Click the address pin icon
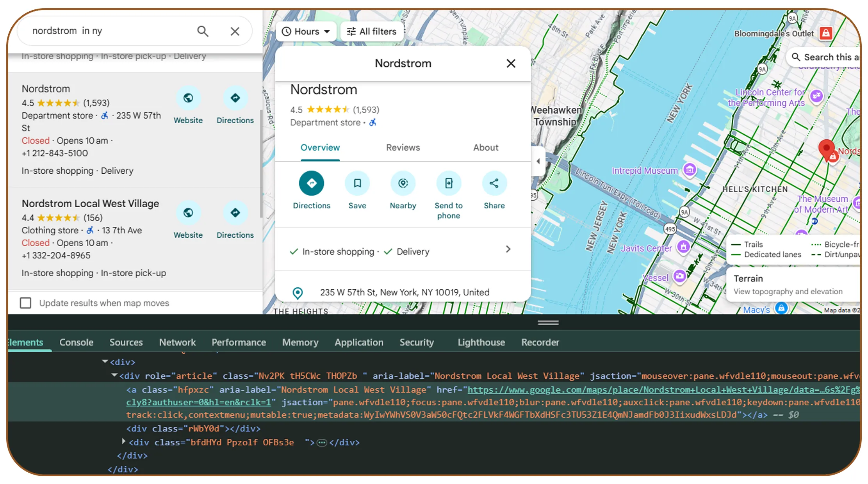 point(298,293)
